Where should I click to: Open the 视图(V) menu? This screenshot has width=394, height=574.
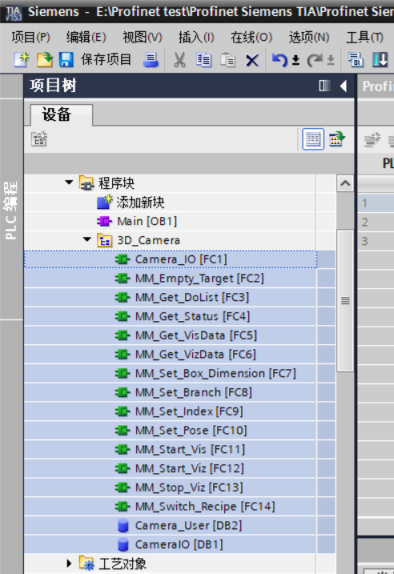click(x=142, y=37)
